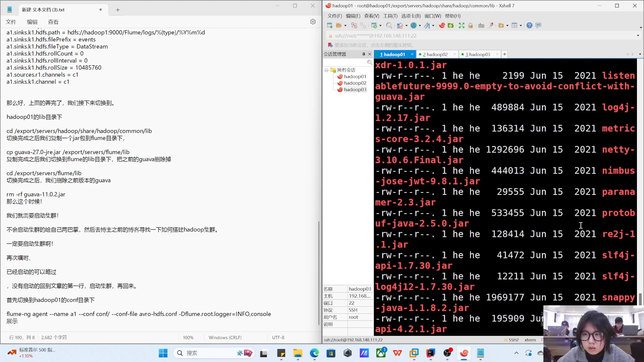Click the Notepad vertical scrollbar thumb
The height and width of the screenshot is (362, 644).
point(319,273)
